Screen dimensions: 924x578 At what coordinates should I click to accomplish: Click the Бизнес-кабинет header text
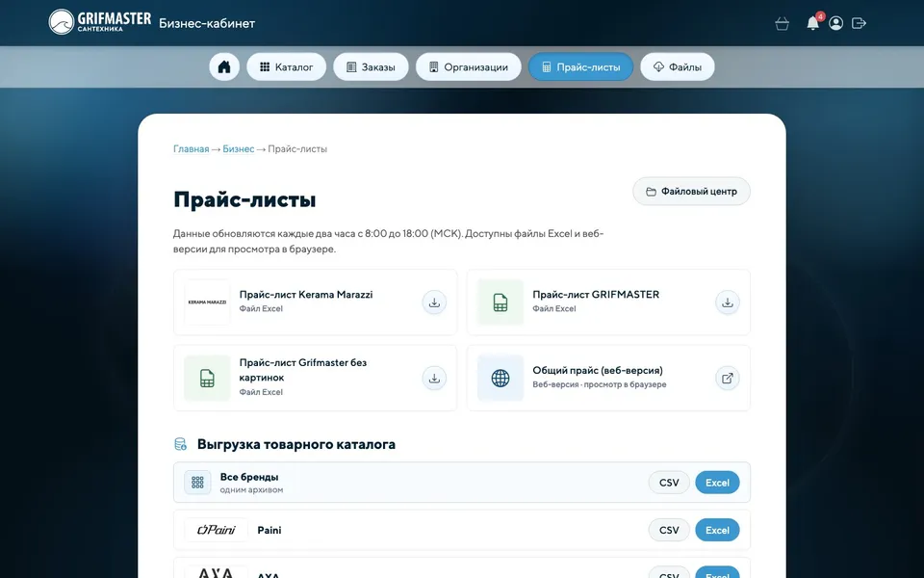(x=207, y=23)
